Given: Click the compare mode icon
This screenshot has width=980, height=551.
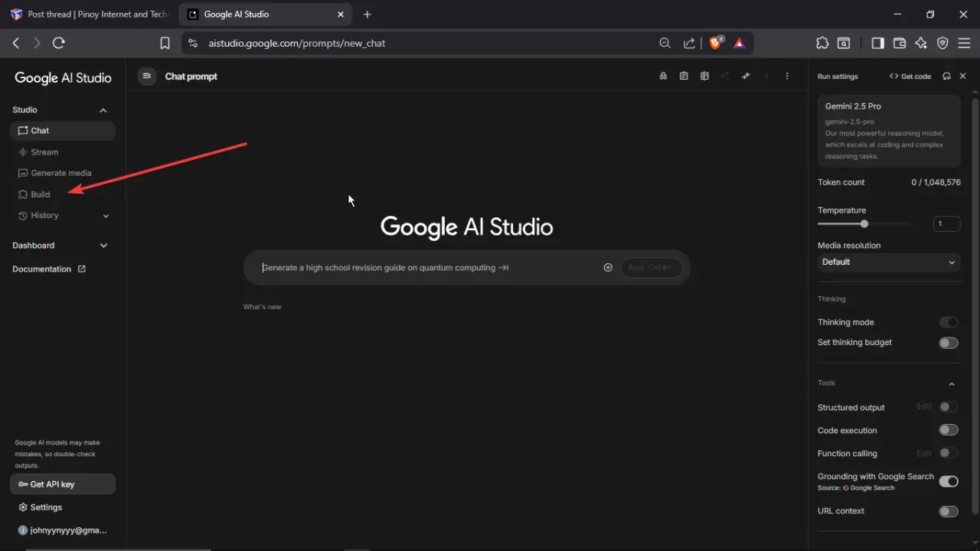Looking at the screenshot, I should click(704, 76).
